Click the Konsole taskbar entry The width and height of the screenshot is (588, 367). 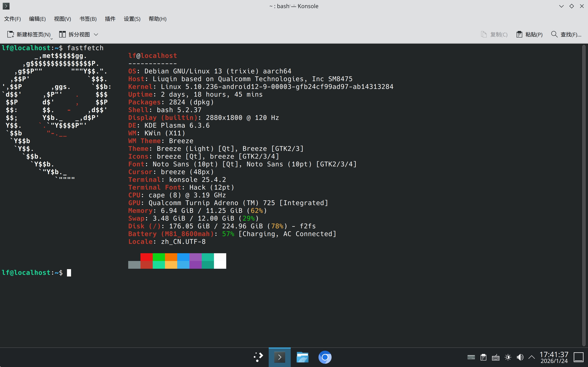point(280,357)
